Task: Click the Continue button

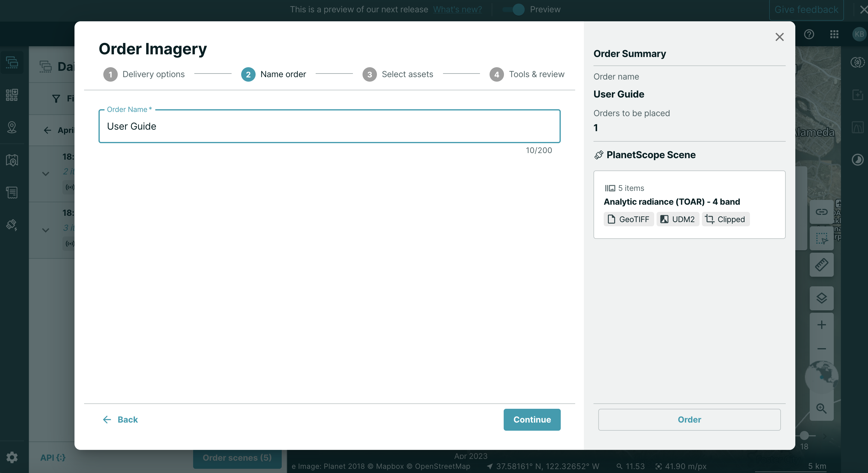Action: click(x=532, y=420)
